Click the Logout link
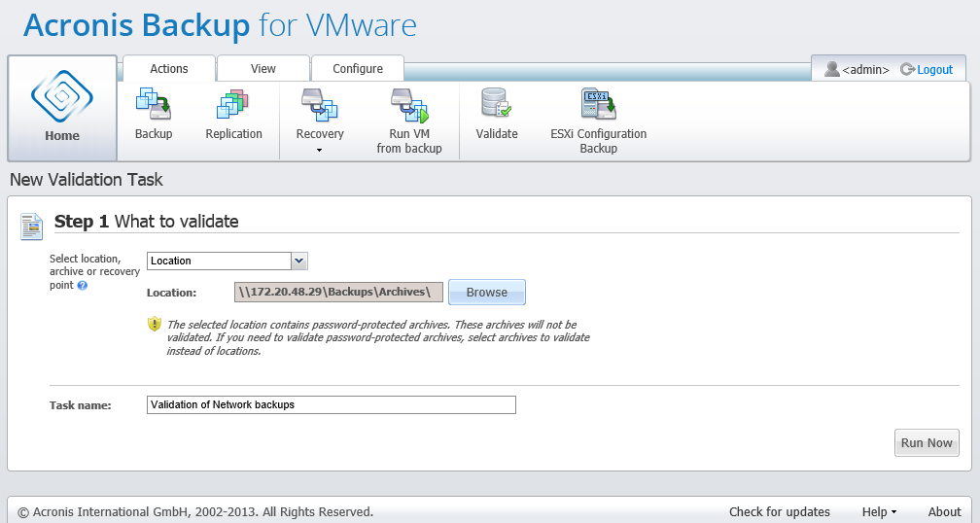 tap(934, 70)
